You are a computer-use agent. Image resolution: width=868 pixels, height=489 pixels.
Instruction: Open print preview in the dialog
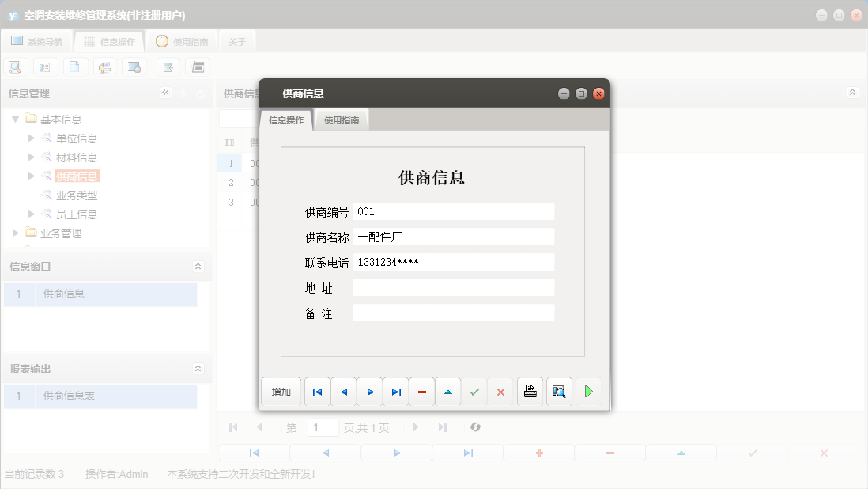click(x=559, y=391)
